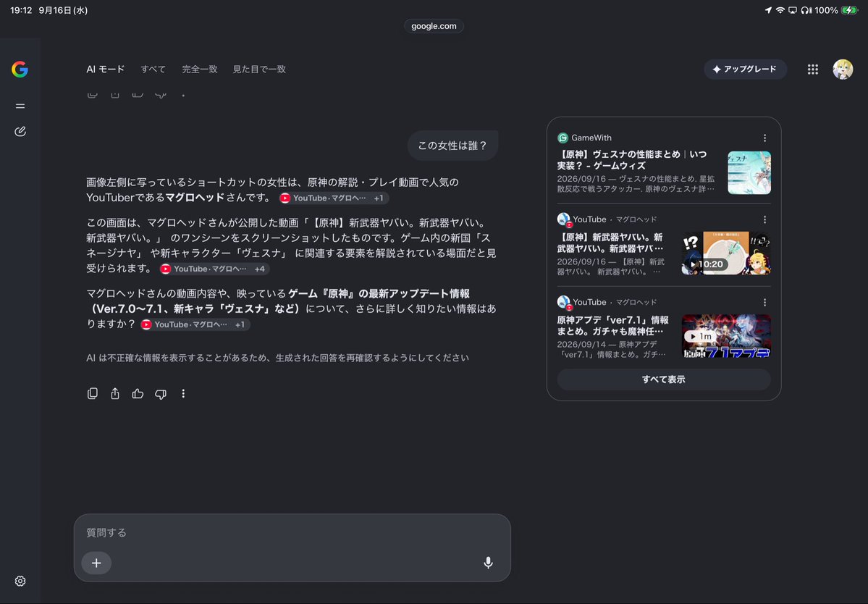
Task: Click the 10:20 video thumbnail
Action: pyautogui.click(x=726, y=253)
